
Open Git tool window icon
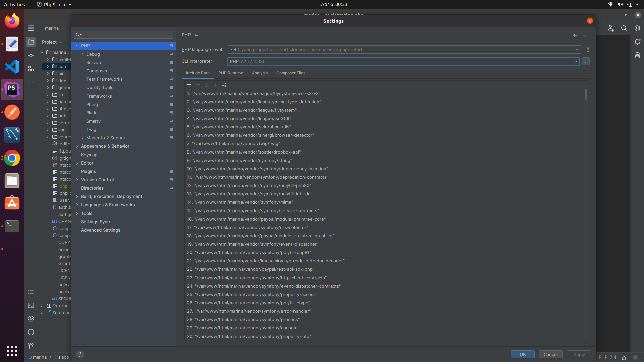pyautogui.click(x=31, y=346)
